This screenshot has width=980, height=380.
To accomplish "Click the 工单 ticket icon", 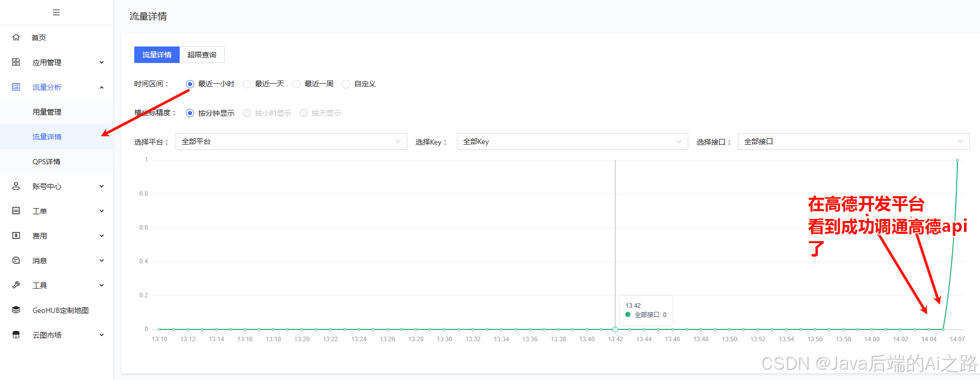I will click(x=16, y=211).
